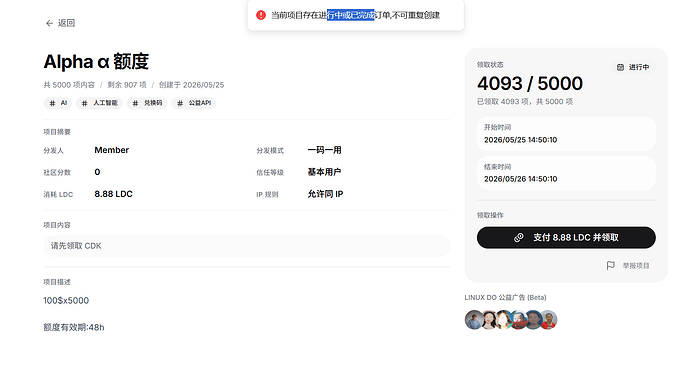Screen dimensions: 690x379
Task: Click the 100$x5000 description line
Action: [x=66, y=301]
